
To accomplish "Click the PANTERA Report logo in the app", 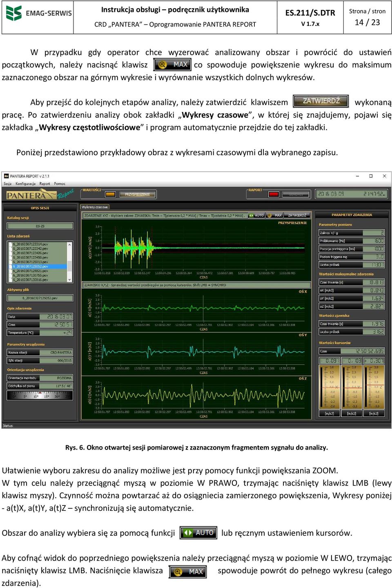I will pos(40,195).
